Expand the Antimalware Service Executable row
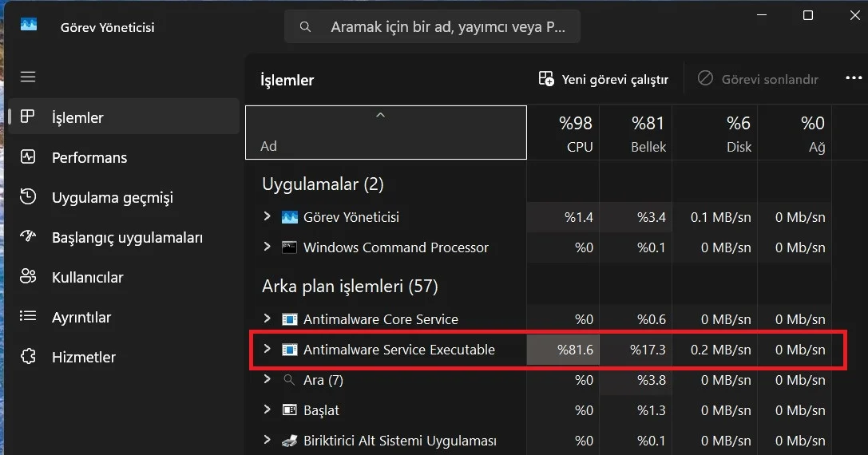Screen dimensions: 868x455 pyautogui.click(x=267, y=349)
